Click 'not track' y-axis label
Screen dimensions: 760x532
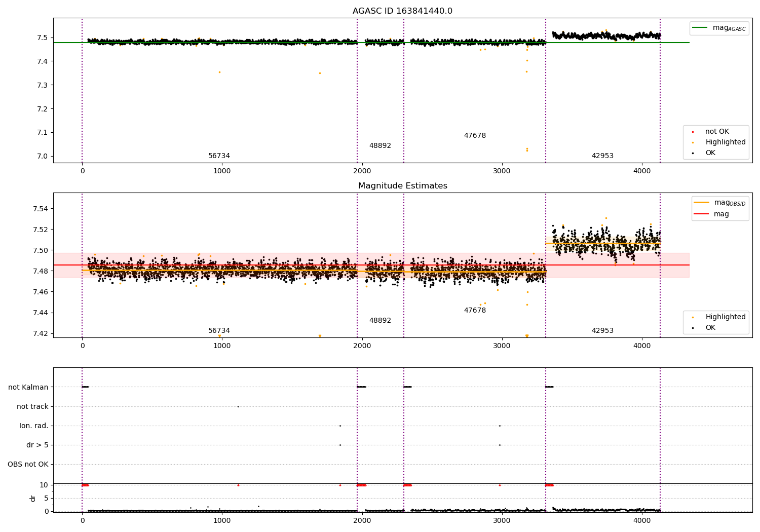pos(32,406)
